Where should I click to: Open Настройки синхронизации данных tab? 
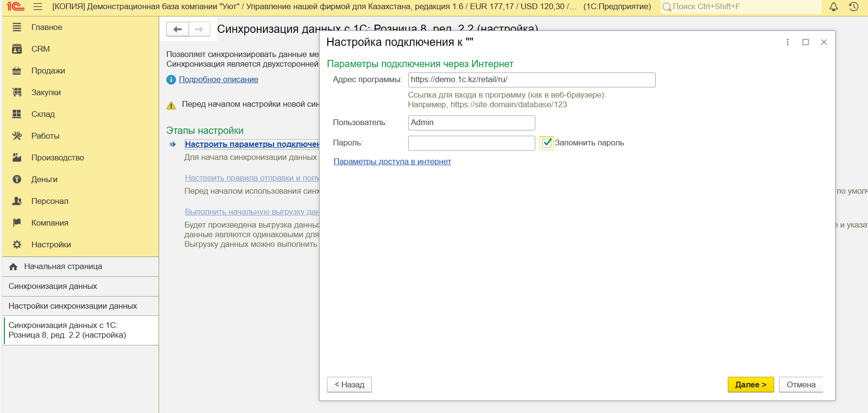pos(73,306)
